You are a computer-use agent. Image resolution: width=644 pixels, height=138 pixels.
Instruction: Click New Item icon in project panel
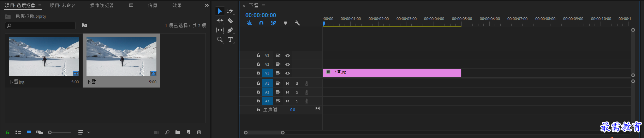[189, 132]
